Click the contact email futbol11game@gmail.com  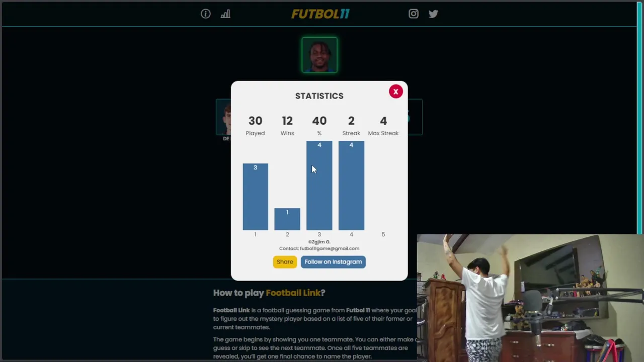(x=330, y=248)
